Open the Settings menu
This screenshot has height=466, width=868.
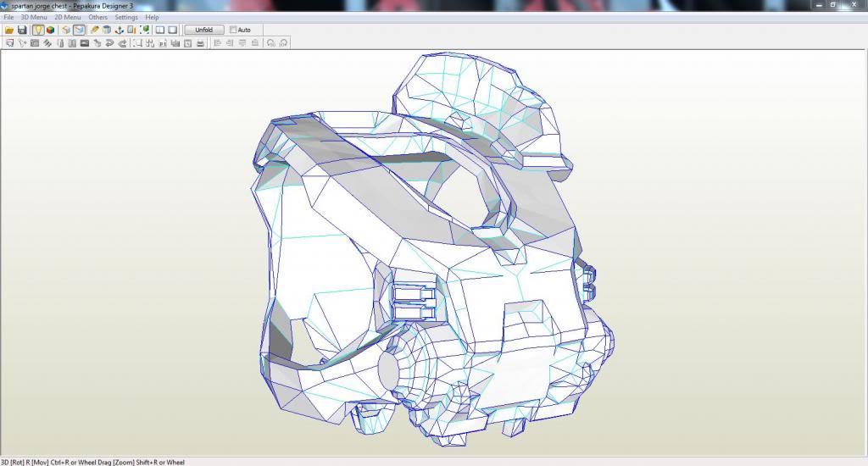pyautogui.click(x=126, y=17)
